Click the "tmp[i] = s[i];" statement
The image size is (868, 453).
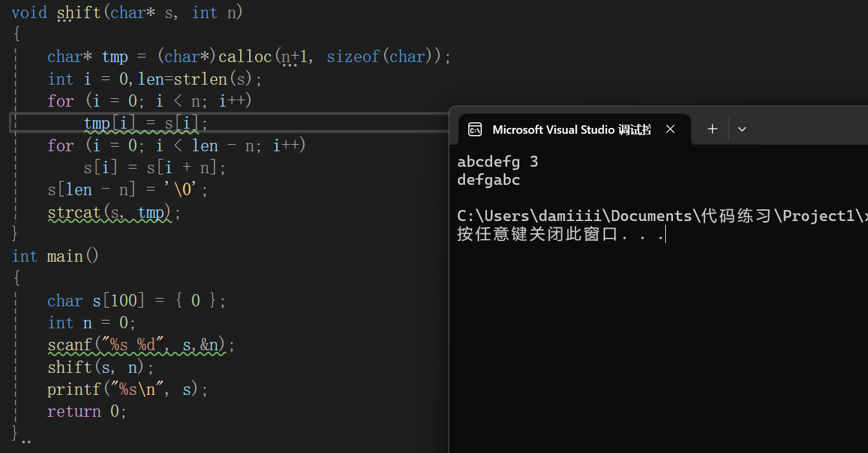click(146, 123)
